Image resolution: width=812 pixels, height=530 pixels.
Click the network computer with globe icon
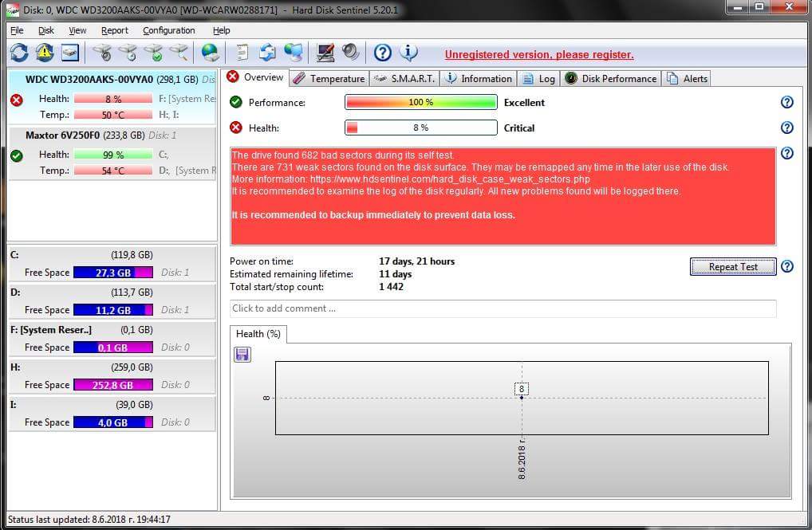tap(294, 53)
